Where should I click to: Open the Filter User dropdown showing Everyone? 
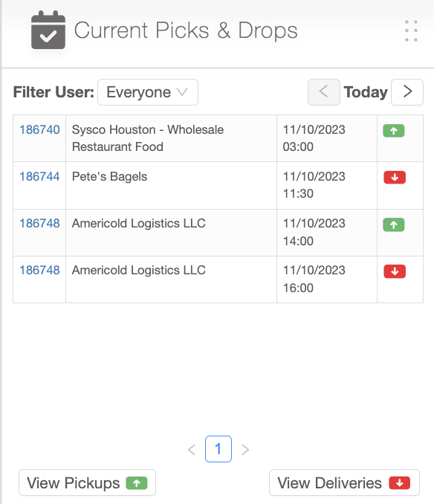click(x=148, y=92)
